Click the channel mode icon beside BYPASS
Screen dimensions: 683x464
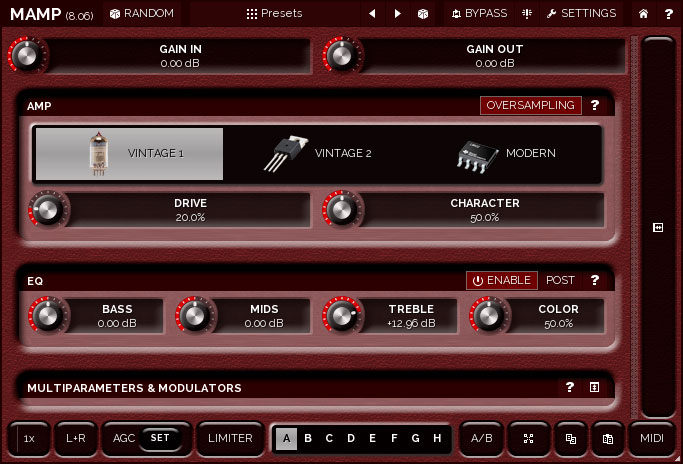point(527,14)
